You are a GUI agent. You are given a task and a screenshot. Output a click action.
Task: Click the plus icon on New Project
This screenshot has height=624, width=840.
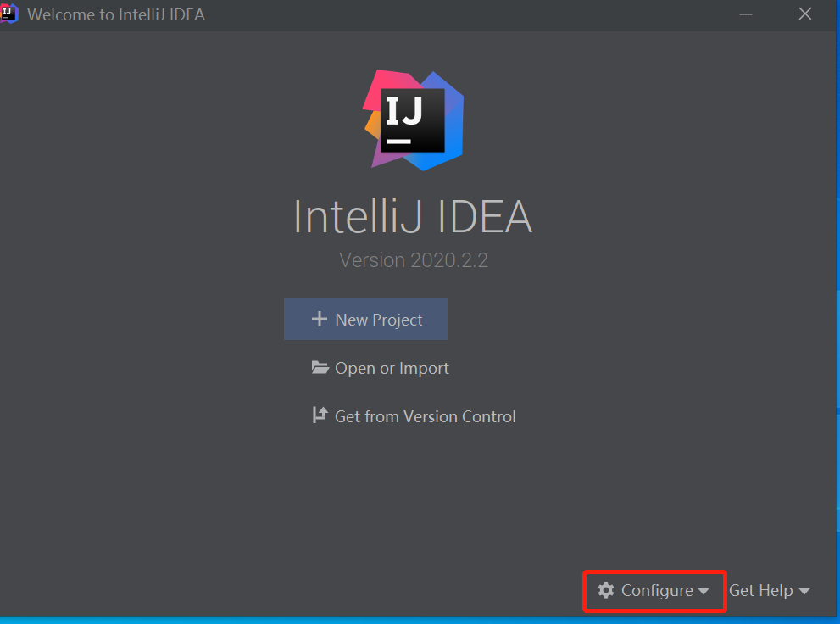tap(319, 319)
